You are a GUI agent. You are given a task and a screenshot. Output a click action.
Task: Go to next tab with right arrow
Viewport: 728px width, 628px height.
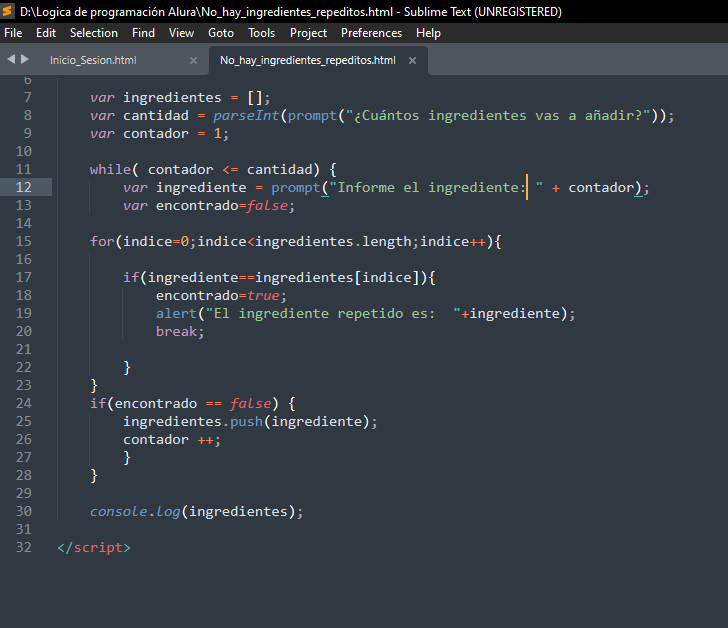(x=25, y=59)
